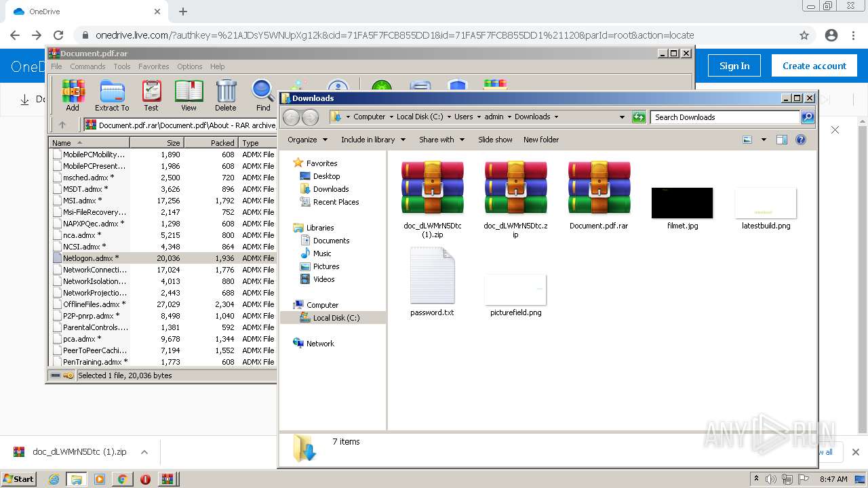Select Document.pdf.rar file icon in Downloads
868x488 pixels.
point(599,188)
